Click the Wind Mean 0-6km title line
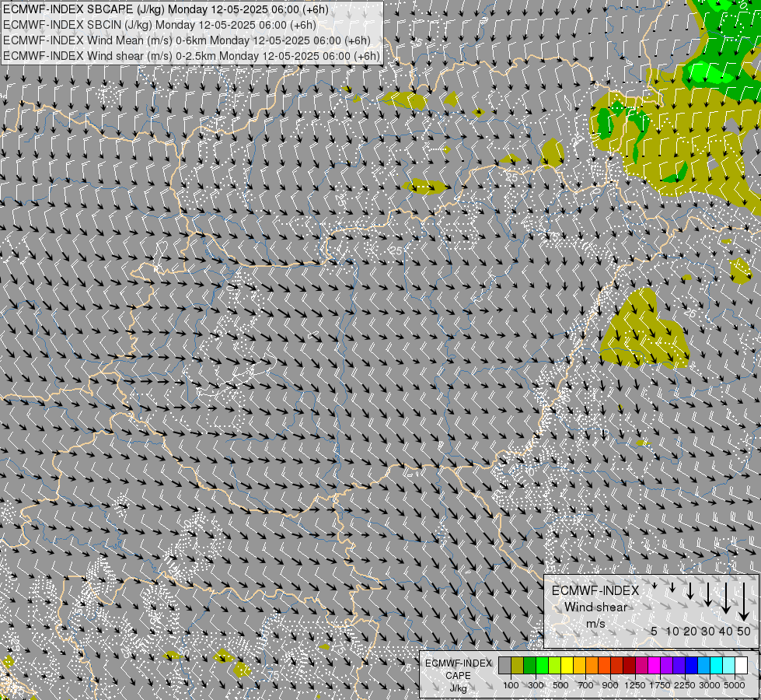Image resolution: width=761 pixels, height=700 pixels. pyautogui.click(x=187, y=40)
